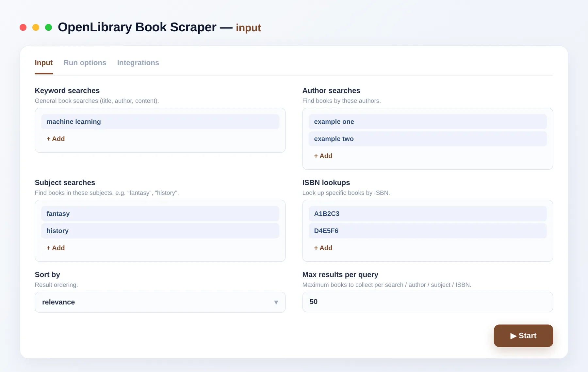This screenshot has width=588, height=372.
Task: Click the green maximize window dot
Action: pos(49,27)
